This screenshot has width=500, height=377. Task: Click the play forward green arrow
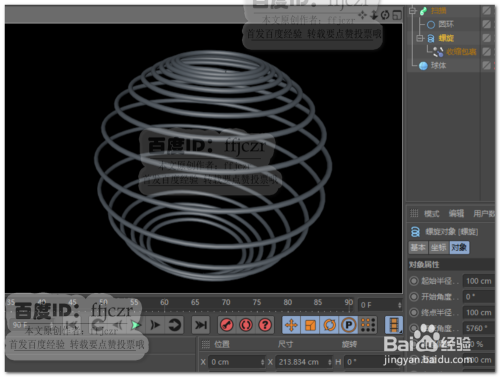[x=135, y=325]
